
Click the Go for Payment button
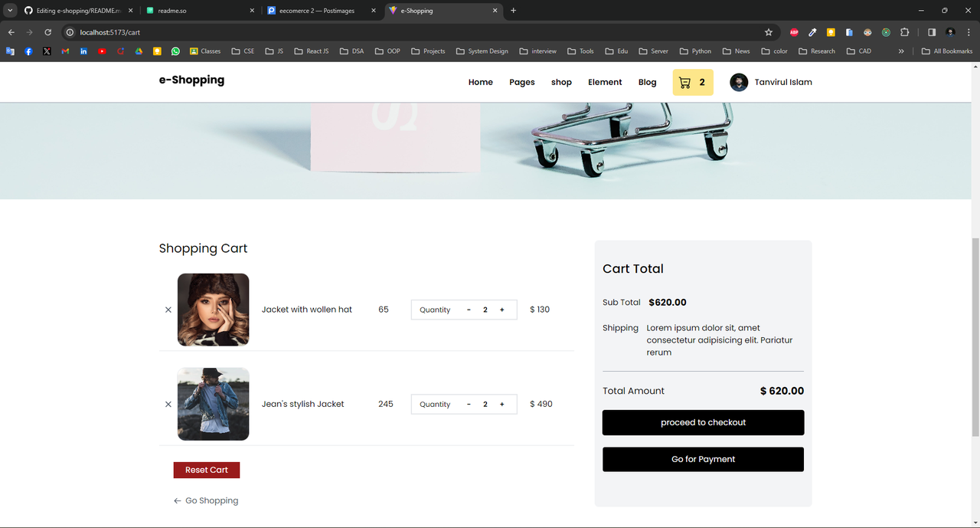click(703, 459)
